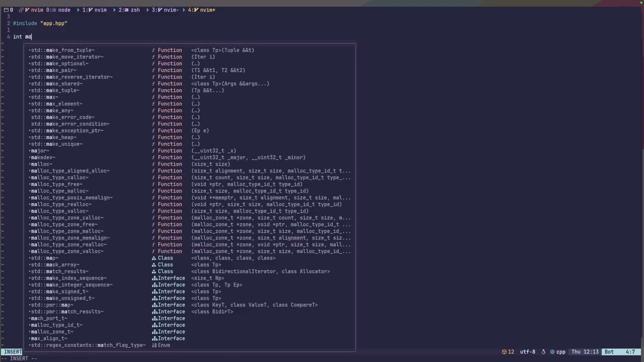
Task: Click utf-8 encoding in statusline
Action: coord(528,352)
